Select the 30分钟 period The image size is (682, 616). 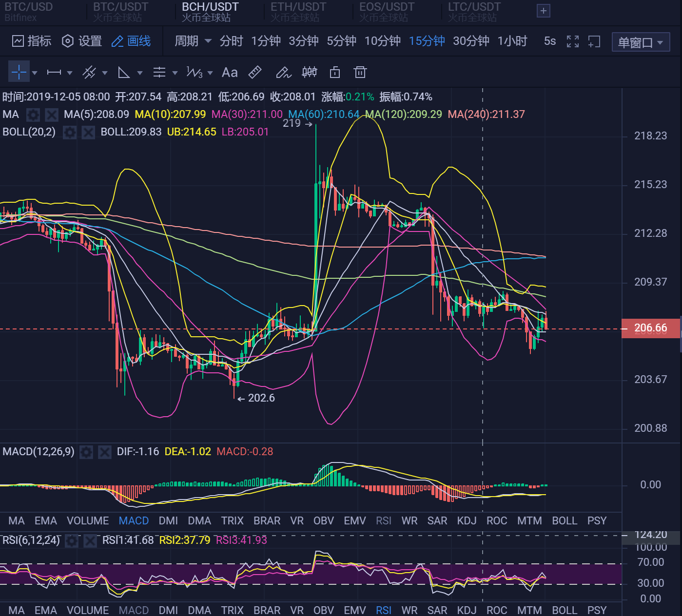pyautogui.click(x=471, y=41)
